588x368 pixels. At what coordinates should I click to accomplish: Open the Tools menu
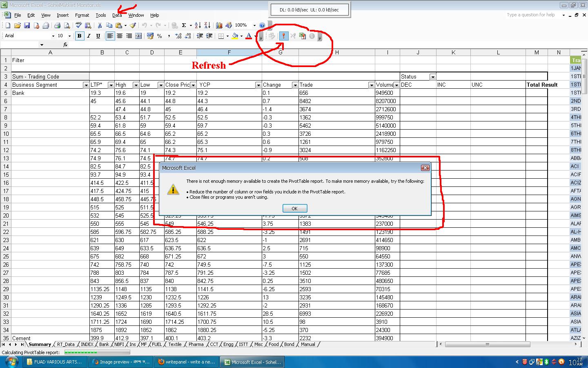coord(101,15)
